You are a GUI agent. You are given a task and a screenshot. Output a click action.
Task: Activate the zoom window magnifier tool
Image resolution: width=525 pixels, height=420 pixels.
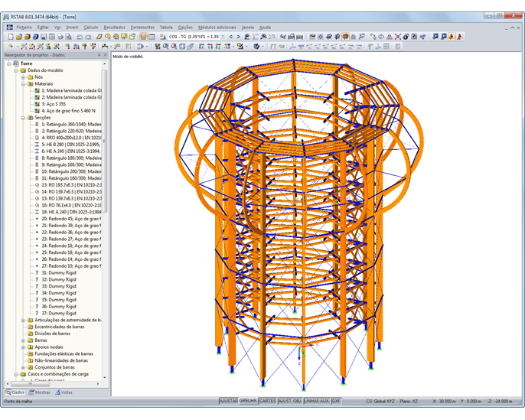(x=166, y=47)
